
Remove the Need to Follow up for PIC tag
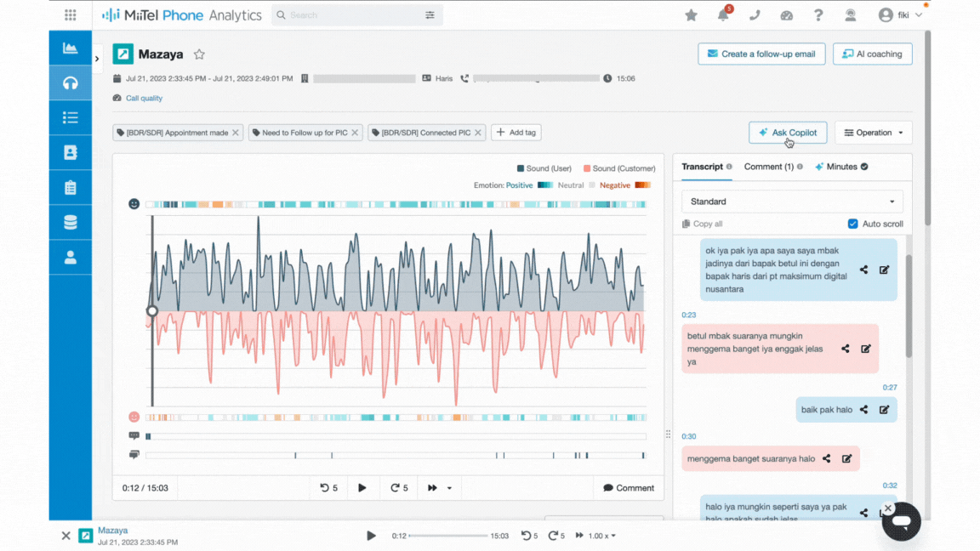pos(356,133)
